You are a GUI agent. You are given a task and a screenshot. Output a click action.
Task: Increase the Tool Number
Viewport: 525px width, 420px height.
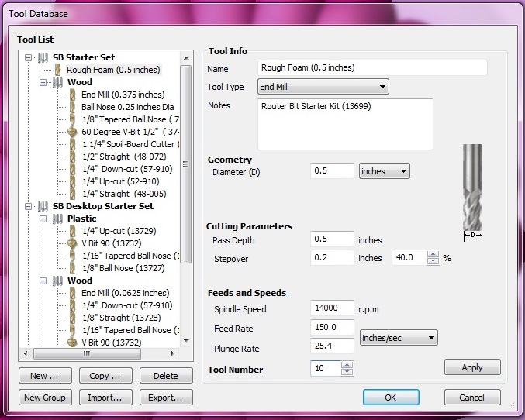[347, 365]
